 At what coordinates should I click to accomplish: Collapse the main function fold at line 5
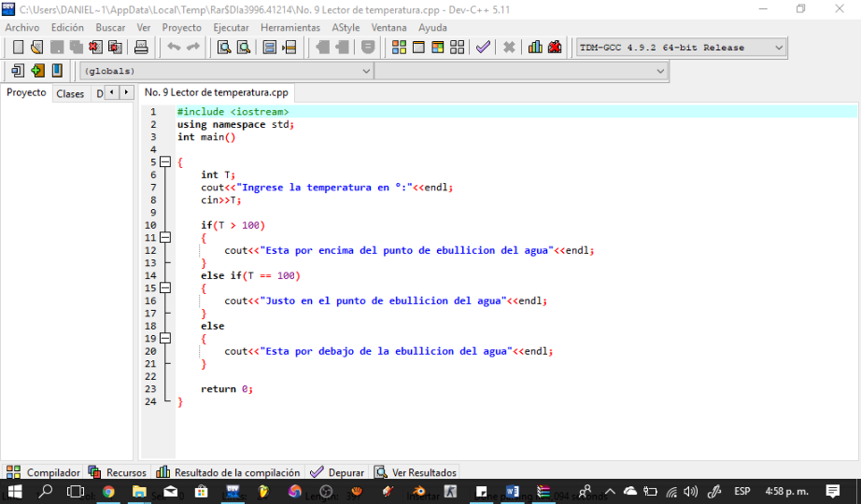[x=165, y=162]
